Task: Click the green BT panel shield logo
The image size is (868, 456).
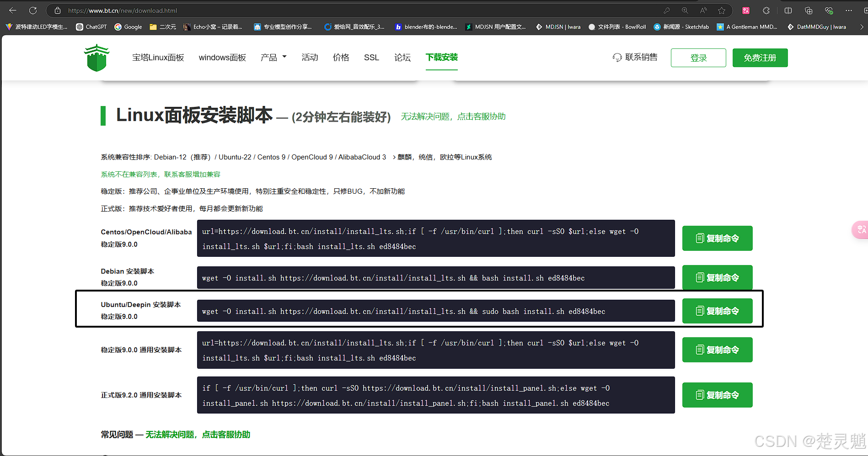Action: coord(96,58)
